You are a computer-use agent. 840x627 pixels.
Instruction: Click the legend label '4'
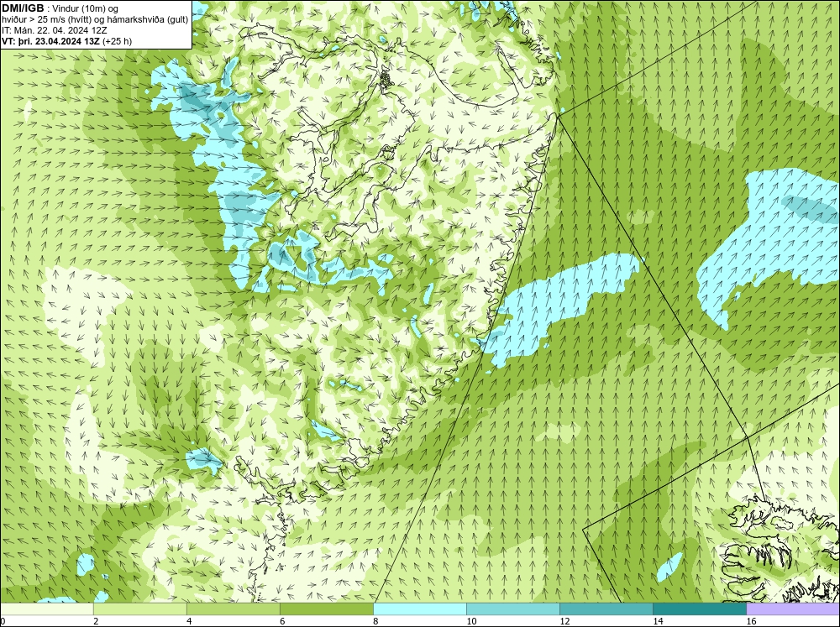(x=189, y=621)
